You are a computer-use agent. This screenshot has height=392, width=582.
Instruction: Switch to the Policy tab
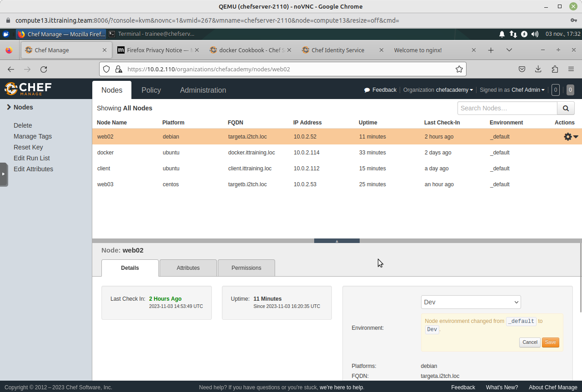(151, 90)
